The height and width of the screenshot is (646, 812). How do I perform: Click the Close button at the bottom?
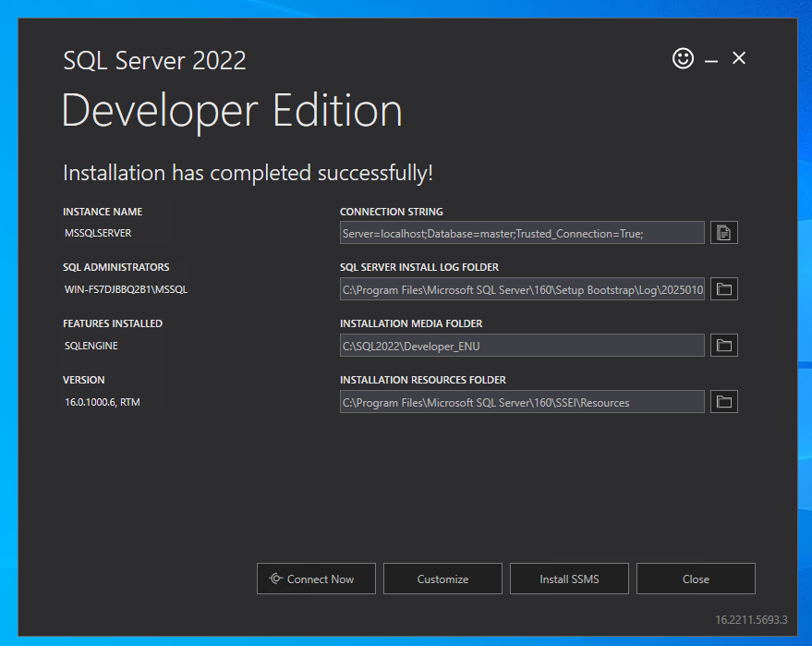(x=696, y=579)
